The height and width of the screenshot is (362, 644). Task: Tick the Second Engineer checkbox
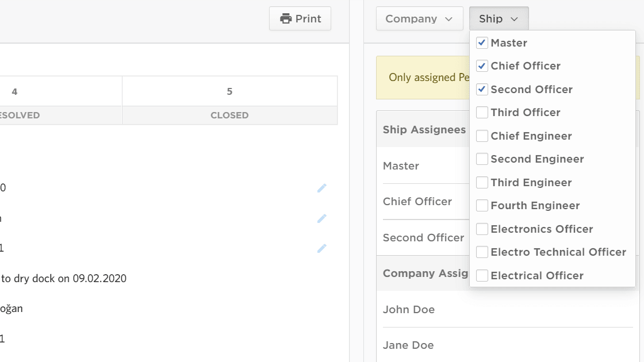point(482,159)
